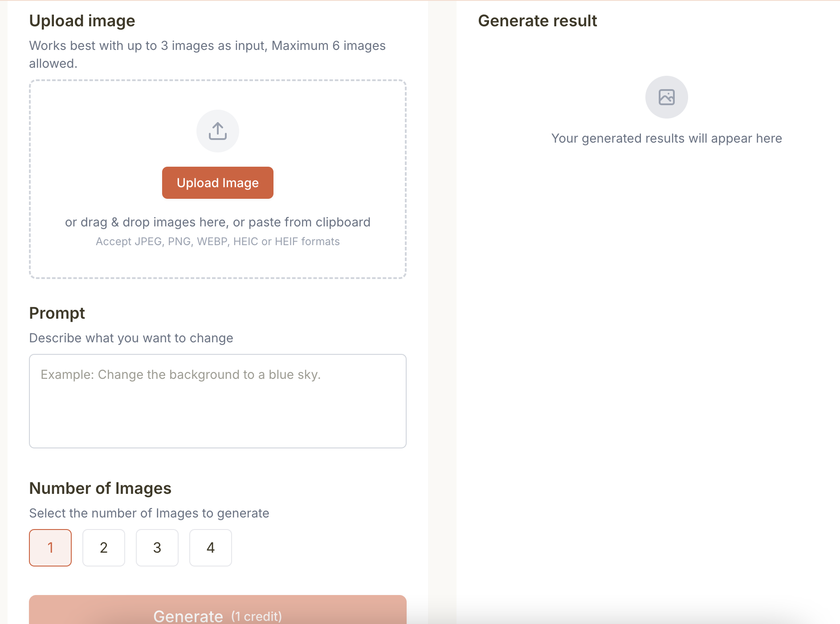
Task: Click the 'Prompt' section heading
Action: [x=57, y=313]
